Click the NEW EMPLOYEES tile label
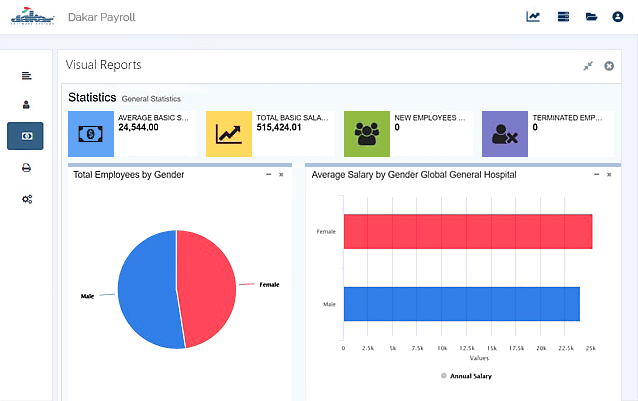 point(430,118)
